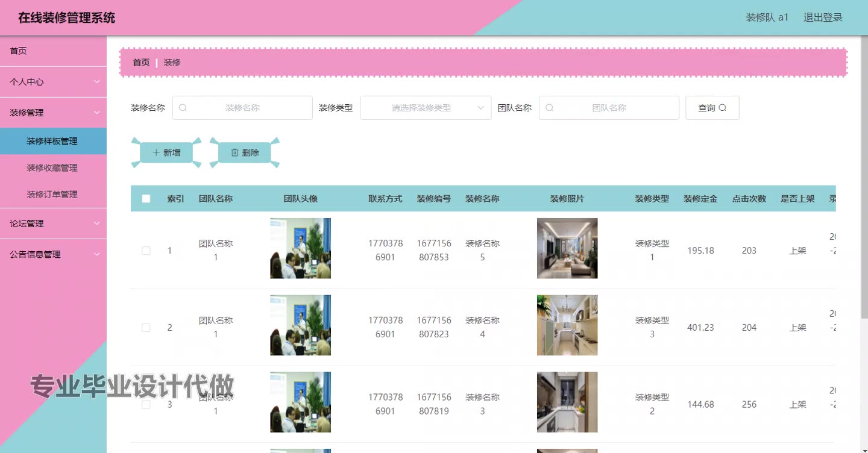Click the click count 204

coord(749,328)
